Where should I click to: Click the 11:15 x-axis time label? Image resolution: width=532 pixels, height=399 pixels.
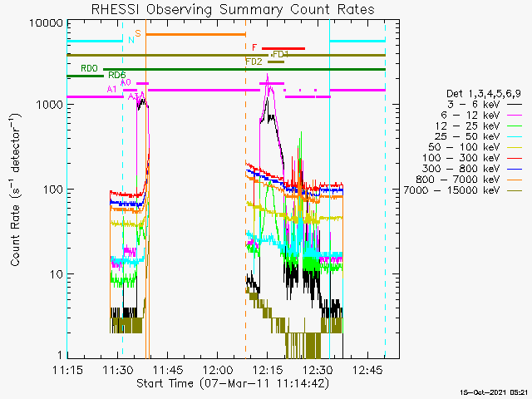[67, 370]
